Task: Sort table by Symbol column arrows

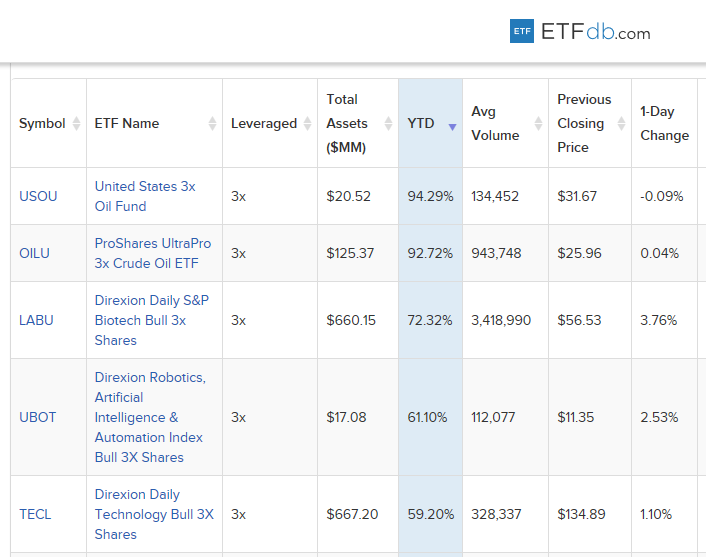Action: tap(77, 124)
